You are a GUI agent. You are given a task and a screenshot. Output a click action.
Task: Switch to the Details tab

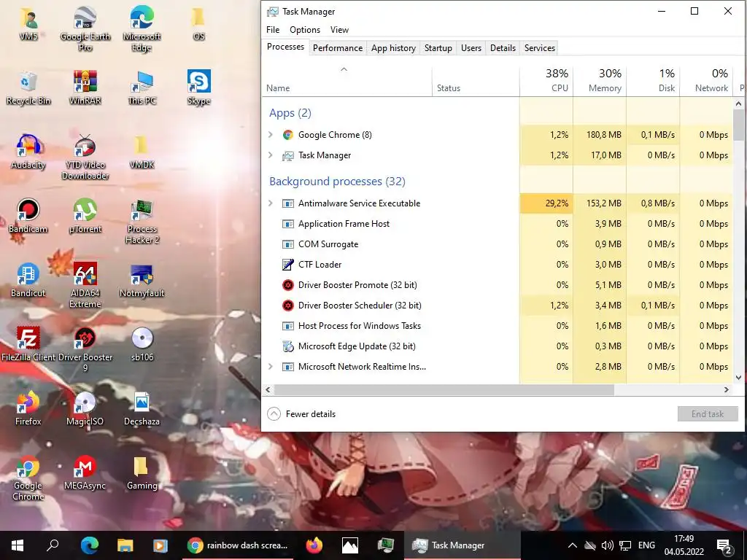pos(503,48)
